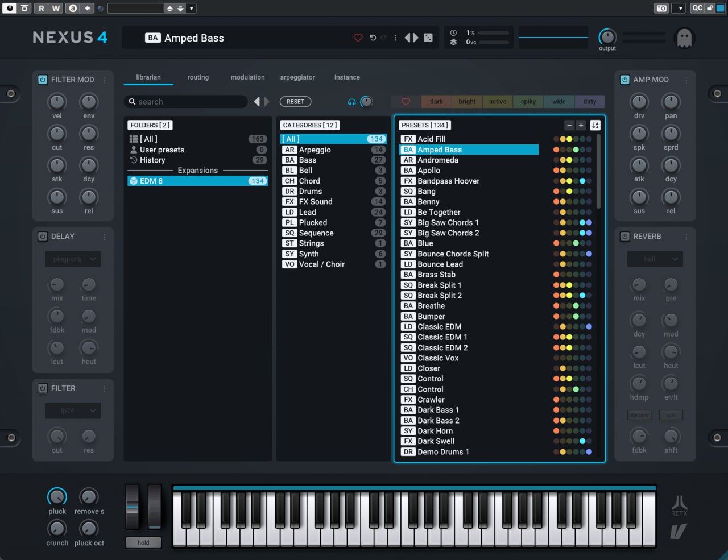Viewport: 728px width, 560px height.
Task: Click the ghost icon at top right
Action: click(683, 38)
